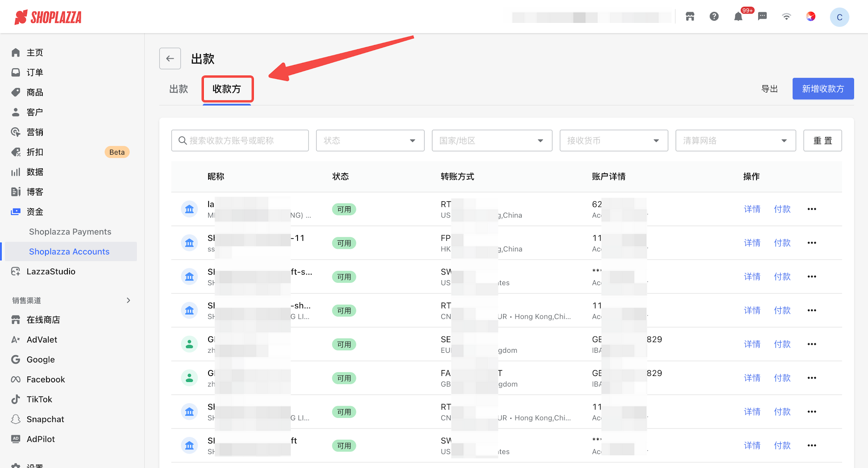Viewport: 868px width, 468px height.
Task: Open Google sales channel
Action: 41,360
